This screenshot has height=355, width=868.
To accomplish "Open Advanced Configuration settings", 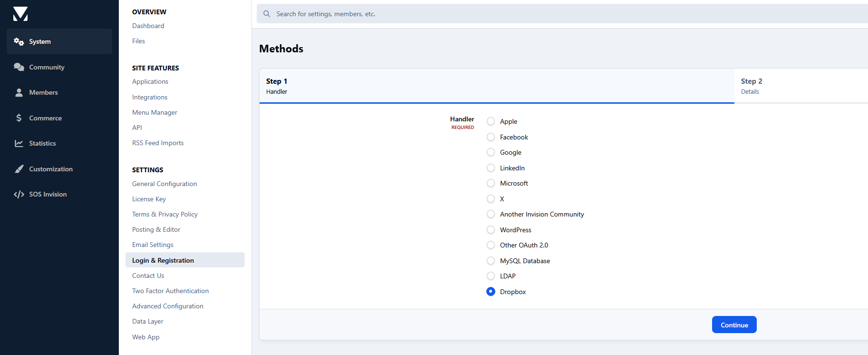I will (x=168, y=306).
